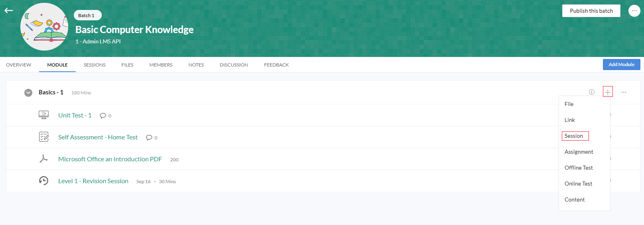Click the Self Assessment checklist icon
This screenshot has height=225, width=644.
coord(43,137)
